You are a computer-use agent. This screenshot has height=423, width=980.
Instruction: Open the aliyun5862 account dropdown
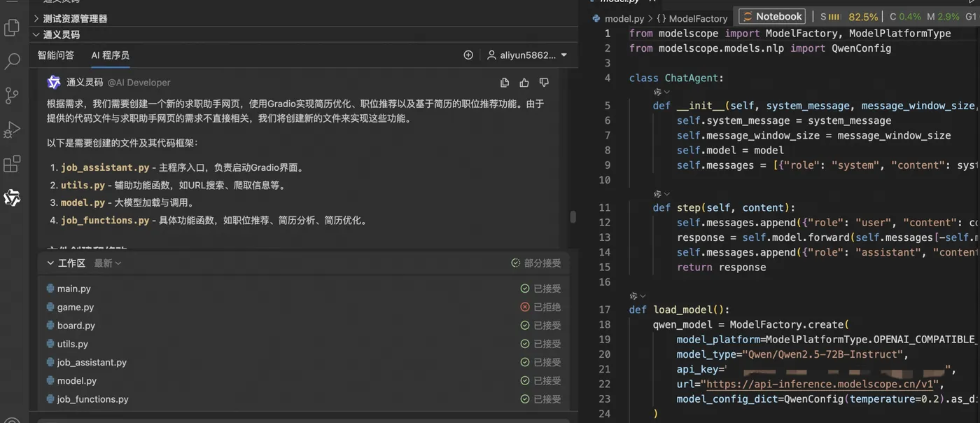pyautogui.click(x=526, y=55)
